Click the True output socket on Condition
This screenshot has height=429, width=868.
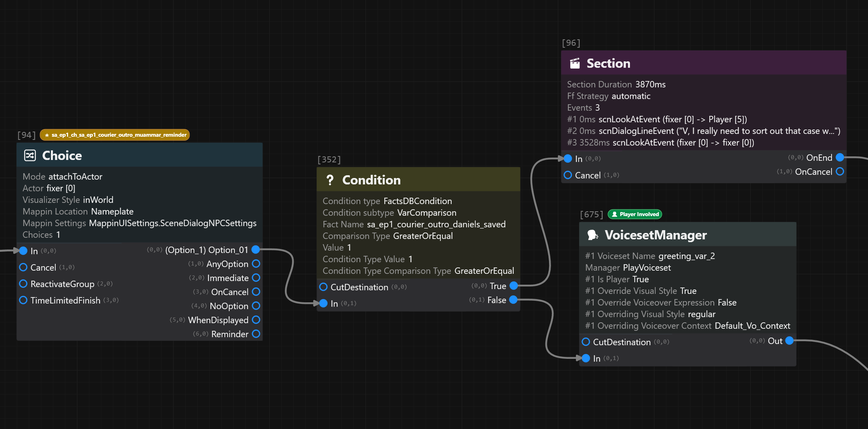tap(513, 286)
